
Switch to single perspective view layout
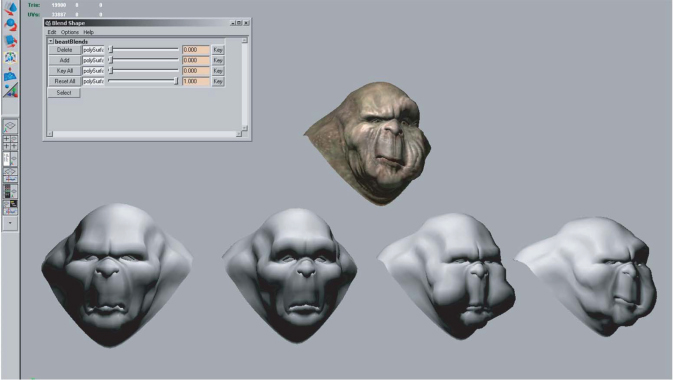10,126
